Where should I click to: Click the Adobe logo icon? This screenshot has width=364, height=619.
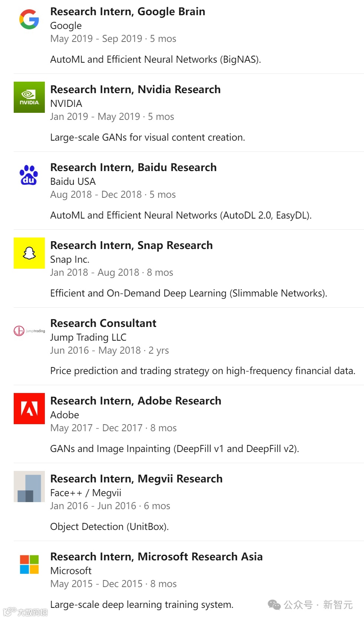[x=29, y=409]
